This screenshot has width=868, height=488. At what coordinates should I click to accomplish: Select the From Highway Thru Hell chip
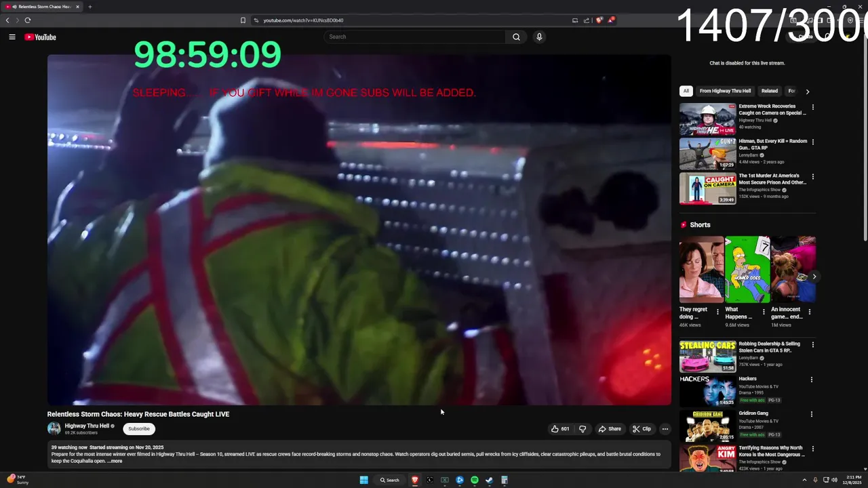[725, 91]
